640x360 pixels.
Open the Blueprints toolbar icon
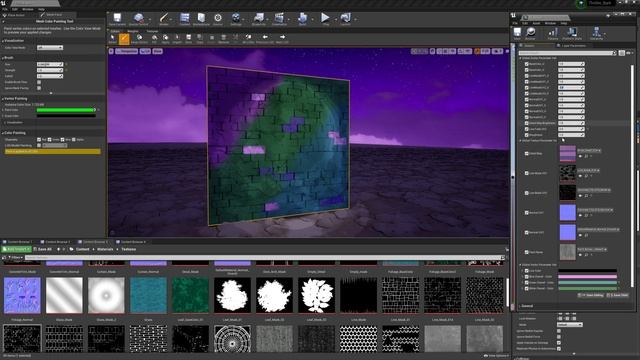coord(258,19)
